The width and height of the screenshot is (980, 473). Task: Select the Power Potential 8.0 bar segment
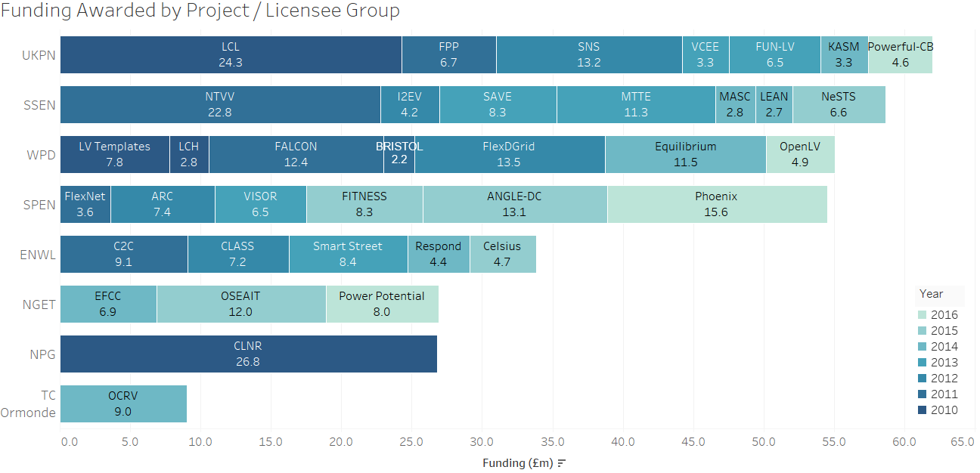coord(382,304)
